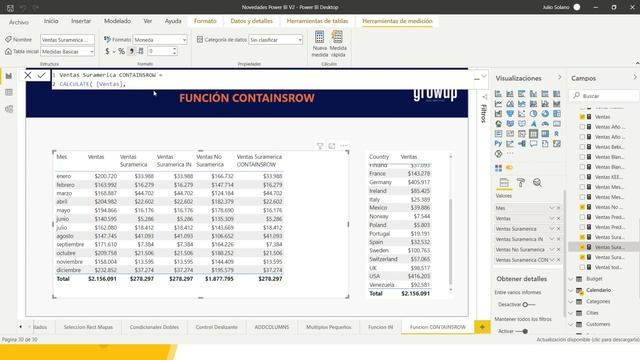Screen dimensions: 640x360
Task: Switch to the Modelado ribbon tab
Action: (117, 21)
